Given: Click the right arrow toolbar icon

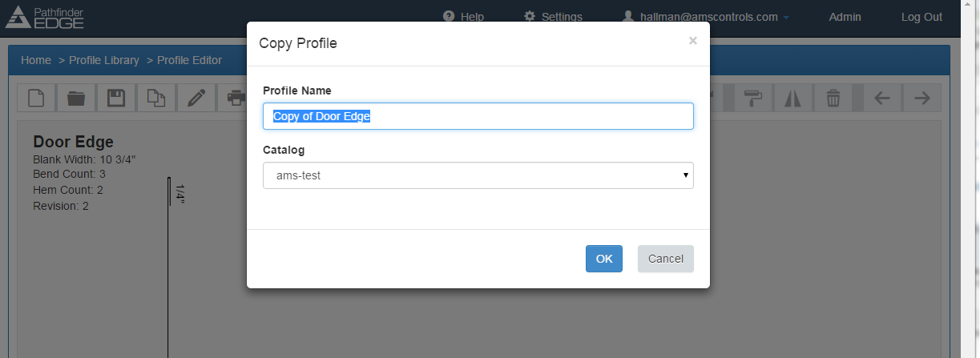Looking at the screenshot, I should click(x=922, y=98).
